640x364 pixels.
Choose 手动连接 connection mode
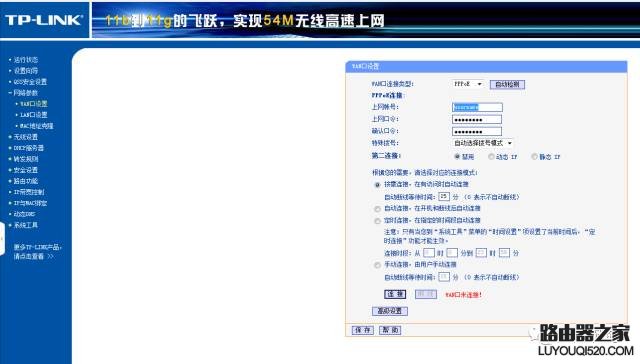pyautogui.click(x=377, y=265)
